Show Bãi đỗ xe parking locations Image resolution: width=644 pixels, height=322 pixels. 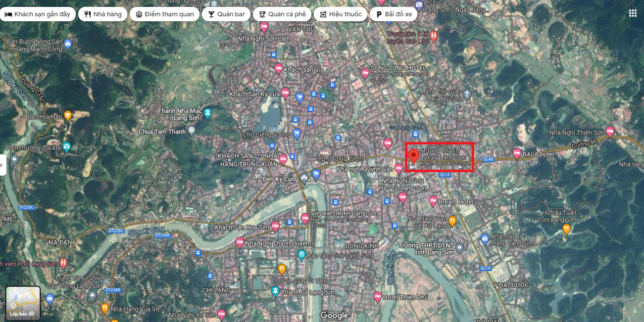click(394, 14)
